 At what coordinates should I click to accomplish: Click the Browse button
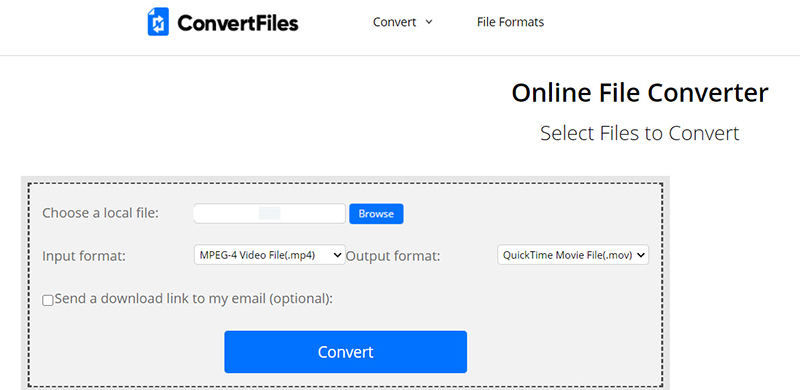(376, 214)
